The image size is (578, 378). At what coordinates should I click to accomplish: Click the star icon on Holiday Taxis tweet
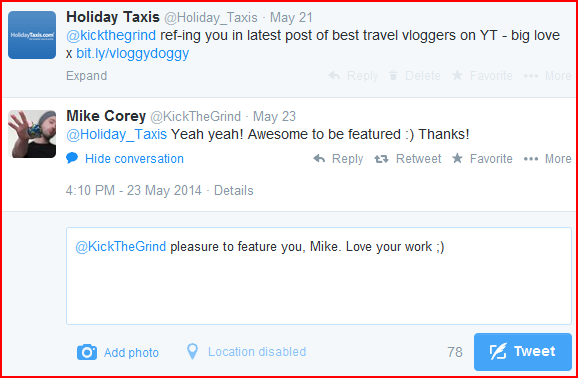pos(457,75)
